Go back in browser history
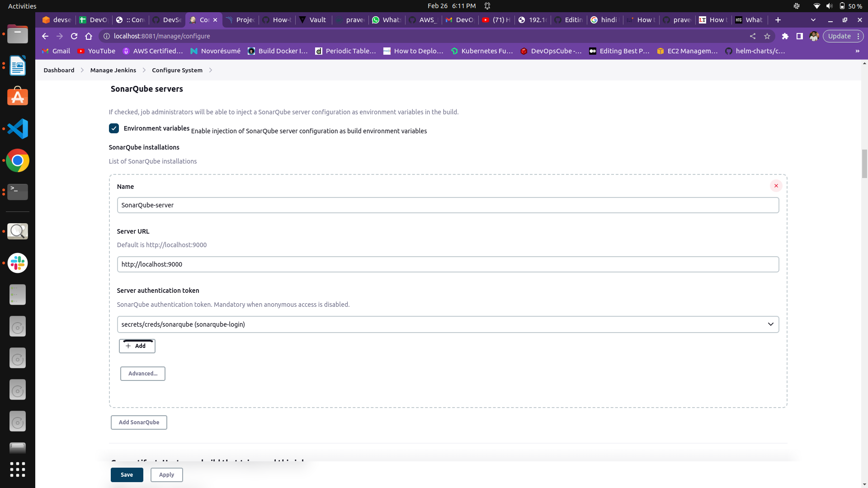The height and width of the screenshot is (488, 868). pos(45,36)
